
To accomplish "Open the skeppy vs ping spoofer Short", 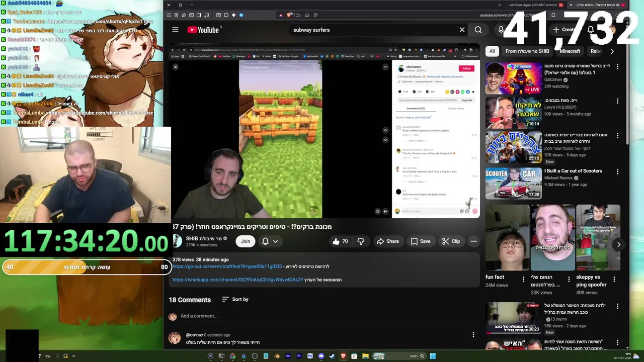I will pyautogui.click(x=598, y=237).
